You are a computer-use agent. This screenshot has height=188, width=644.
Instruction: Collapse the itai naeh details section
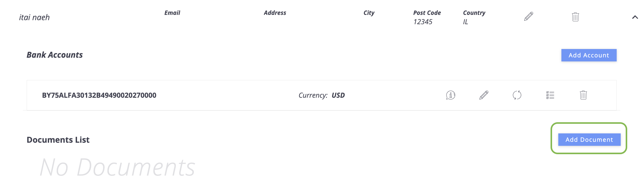(635, 17)
